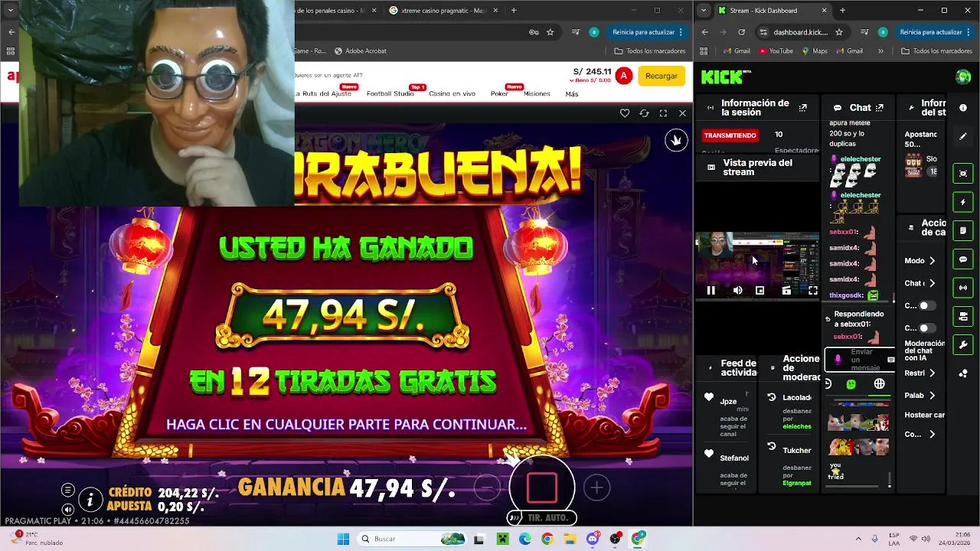The height and width of the screenshot is (551, 980).
Task: Click the crown badge in game corner
Action: [676, 140]
